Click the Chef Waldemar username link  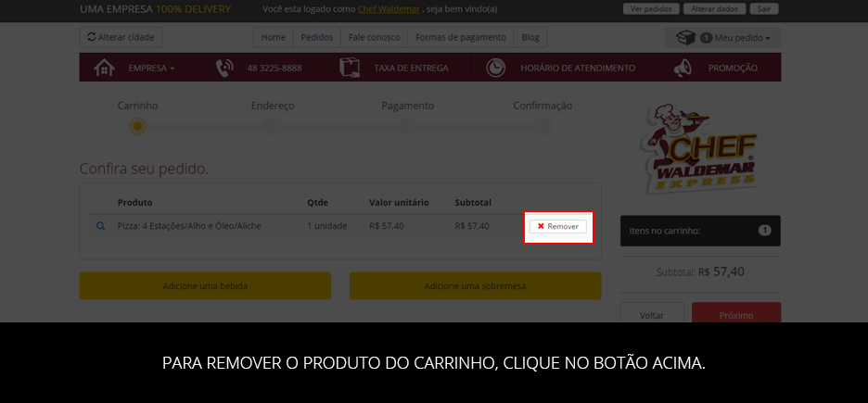point(389,9)
